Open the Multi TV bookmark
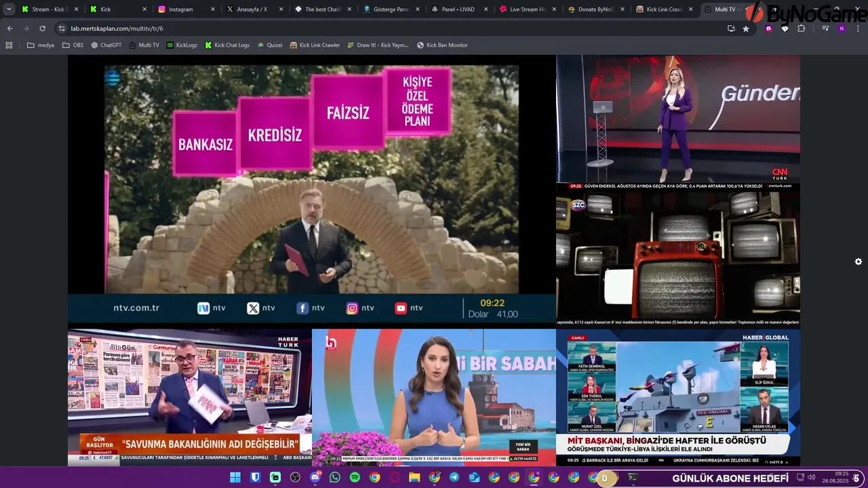The image size is (868, 488). [x=144, y=45]
